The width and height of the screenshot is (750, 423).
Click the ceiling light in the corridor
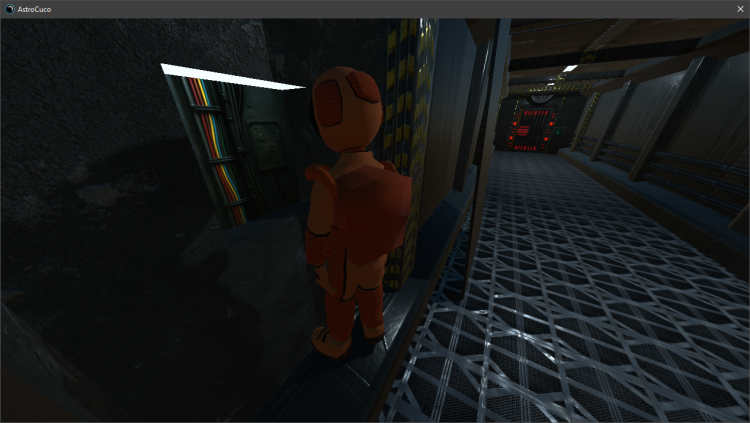pos(569,69)
